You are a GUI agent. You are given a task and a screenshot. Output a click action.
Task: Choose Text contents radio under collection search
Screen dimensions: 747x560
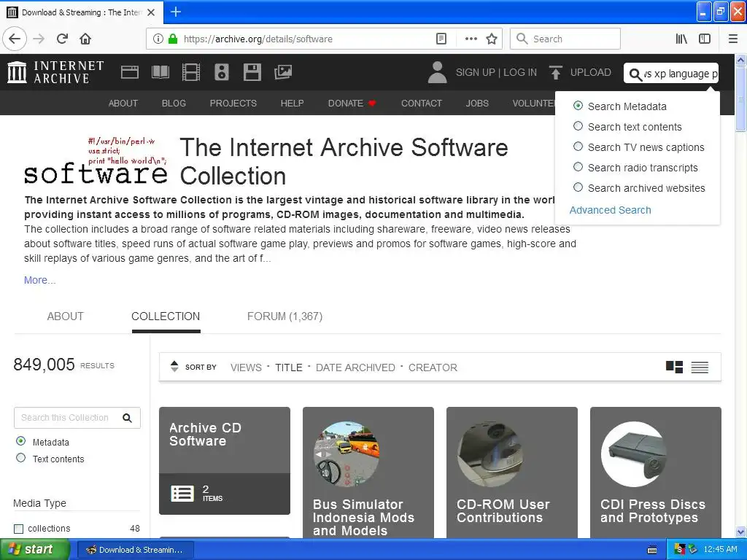point(21,458)
